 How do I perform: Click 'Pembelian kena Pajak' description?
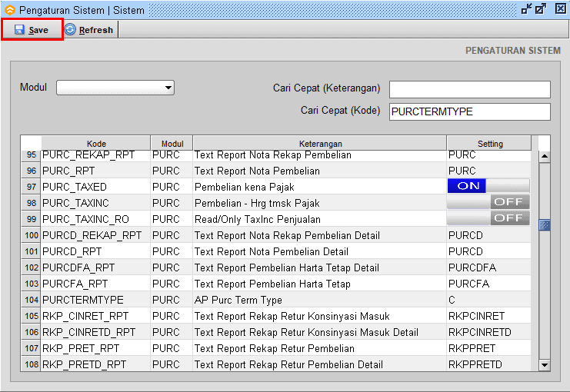[245, 187]
